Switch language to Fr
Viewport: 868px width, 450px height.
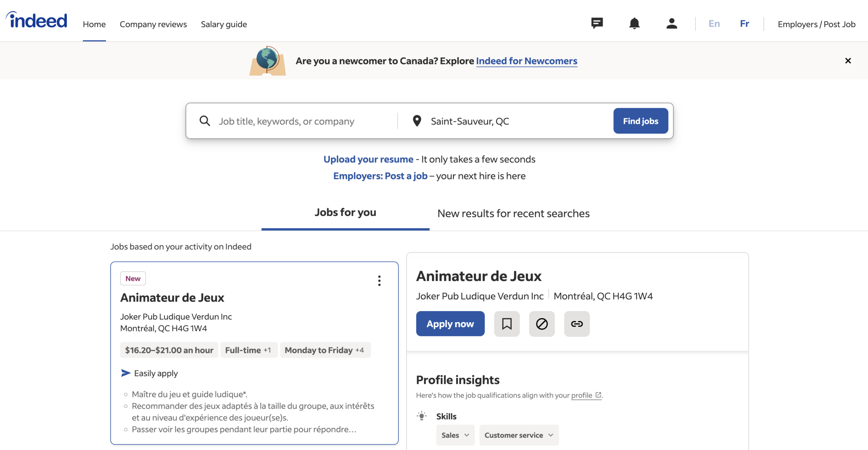[744, 24]
